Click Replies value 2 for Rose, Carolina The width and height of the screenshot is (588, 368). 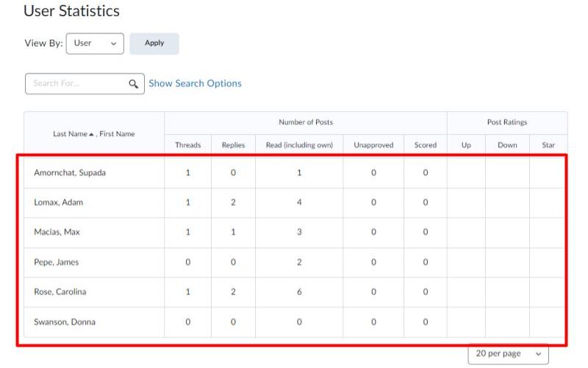(233, 291)
